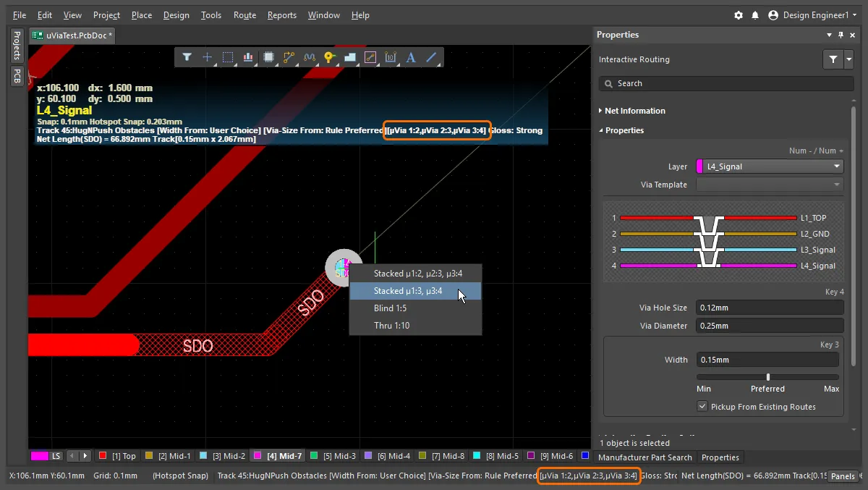Image resolution: width=868 pixels, height=490 pixels.
Task: Choose the dashed rectangle selection tool
Action: [228, 57]
